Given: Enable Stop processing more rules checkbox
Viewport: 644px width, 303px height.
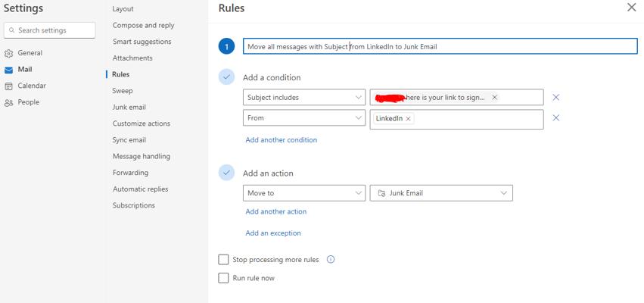Looking at the screenshot, I should (223, 260).
